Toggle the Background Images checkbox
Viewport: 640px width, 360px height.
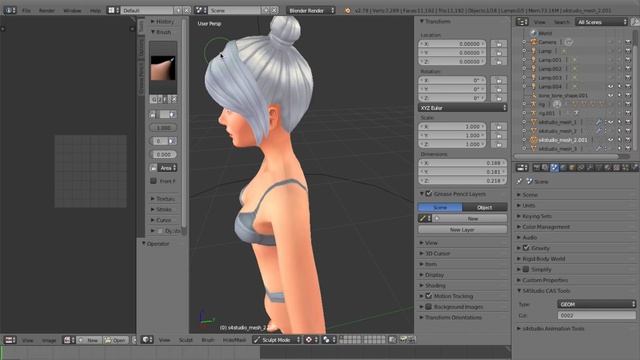tap(429, 307)
